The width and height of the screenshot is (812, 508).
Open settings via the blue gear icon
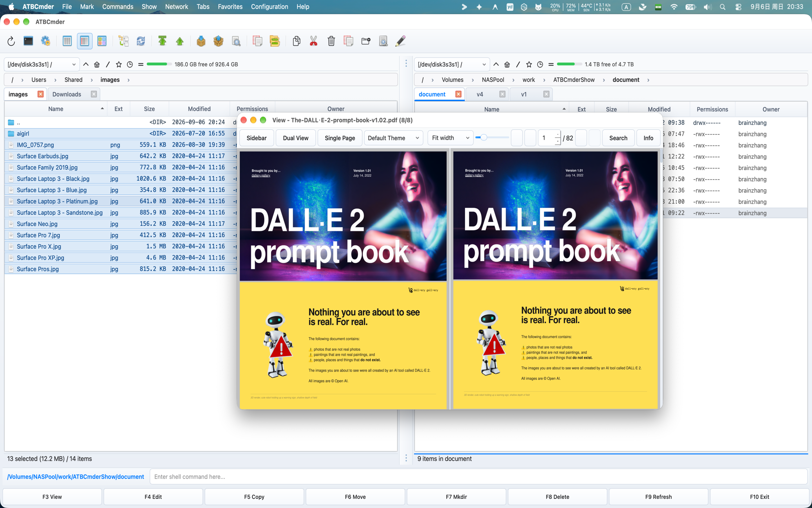(x=46, y=41)
